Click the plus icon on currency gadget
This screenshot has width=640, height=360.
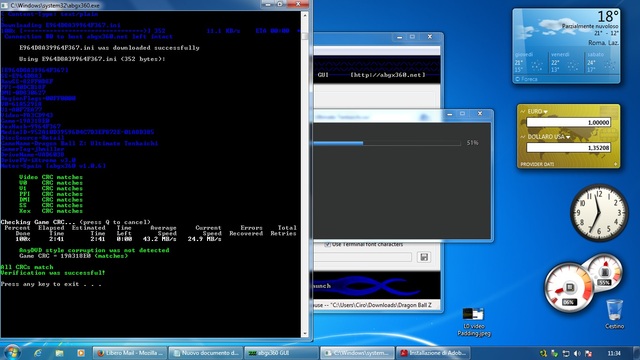(615, 164)
